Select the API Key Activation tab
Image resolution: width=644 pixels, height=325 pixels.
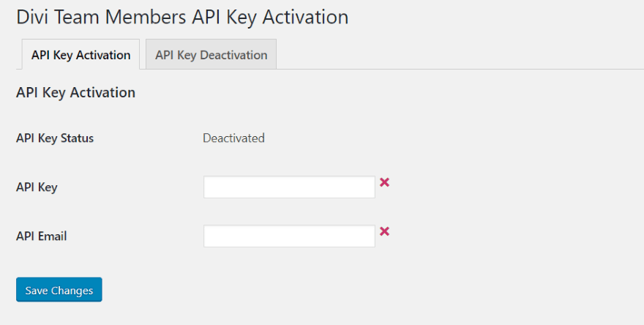tap(80, 55)
